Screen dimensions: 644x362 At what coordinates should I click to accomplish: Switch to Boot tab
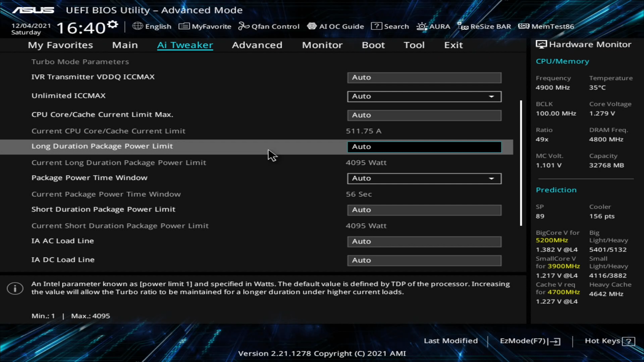point(373,45)
